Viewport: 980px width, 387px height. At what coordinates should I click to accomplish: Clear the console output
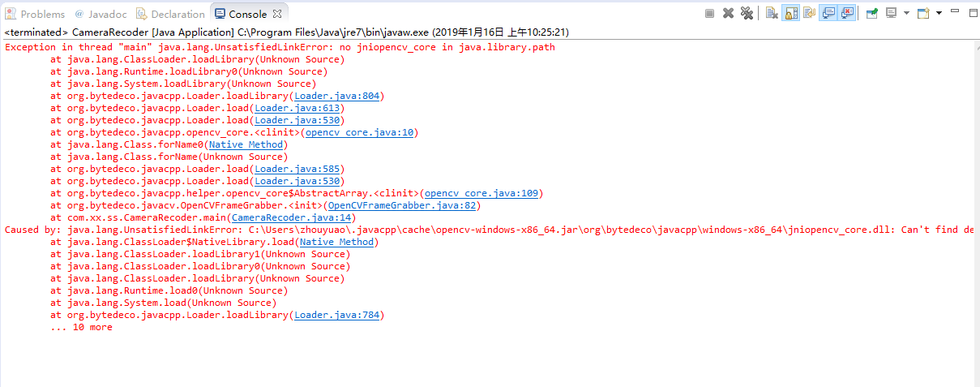[x=772, y=13]
